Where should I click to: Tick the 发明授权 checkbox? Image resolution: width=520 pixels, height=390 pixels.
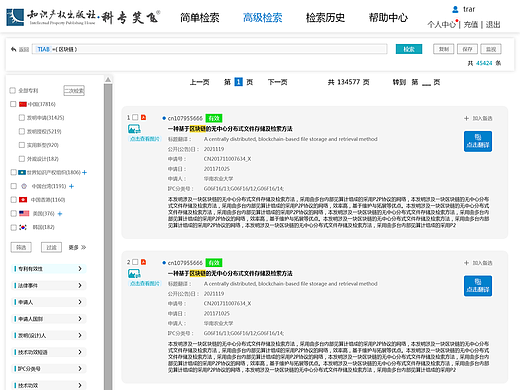22,131
